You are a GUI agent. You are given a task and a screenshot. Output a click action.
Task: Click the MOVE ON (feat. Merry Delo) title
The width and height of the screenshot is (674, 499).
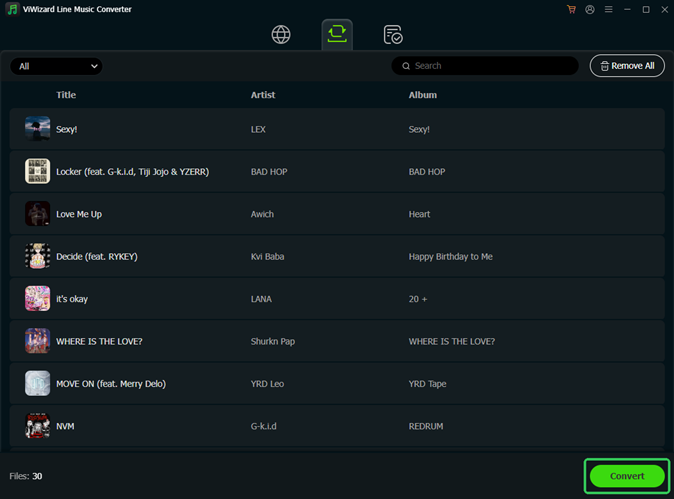[x=111, y=384]
